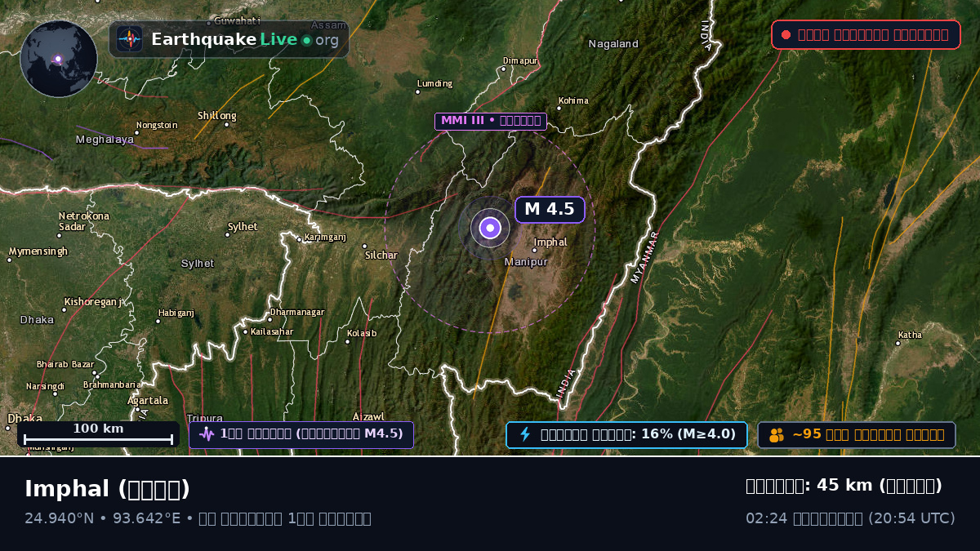The image size is (980, 551).
Task: Click Lumding town label on map
Action: pos(434,83)
